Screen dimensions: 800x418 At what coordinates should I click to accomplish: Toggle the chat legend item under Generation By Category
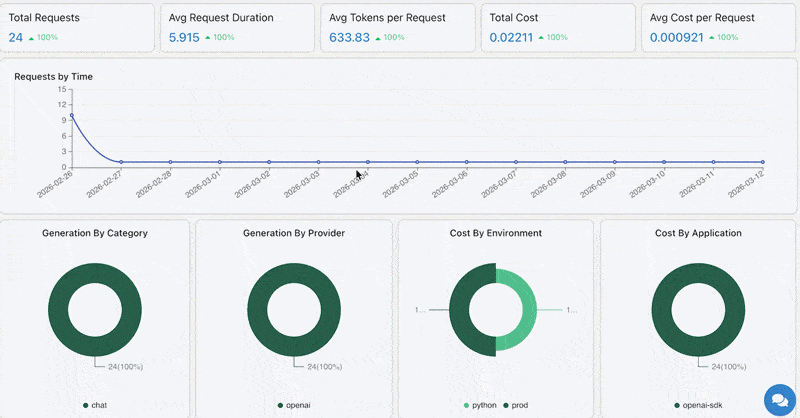(95, 405)
